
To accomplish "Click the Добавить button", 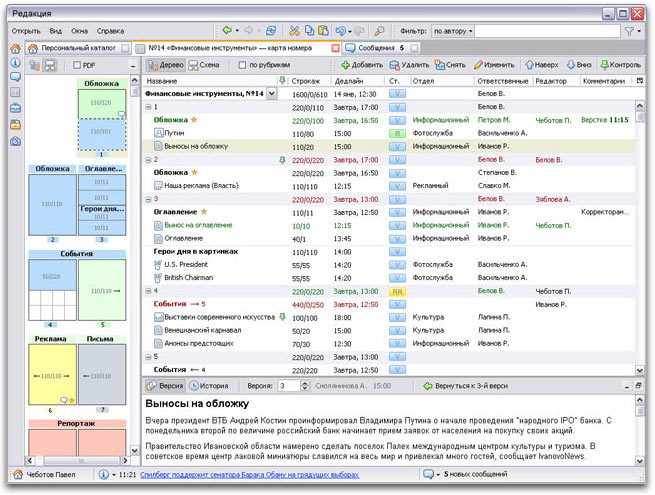I will pyautogui.click(x=361, y=64).
